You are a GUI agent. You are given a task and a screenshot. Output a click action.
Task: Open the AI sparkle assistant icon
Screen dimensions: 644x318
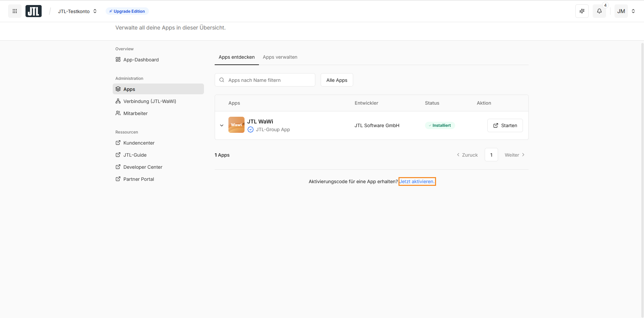582,11
